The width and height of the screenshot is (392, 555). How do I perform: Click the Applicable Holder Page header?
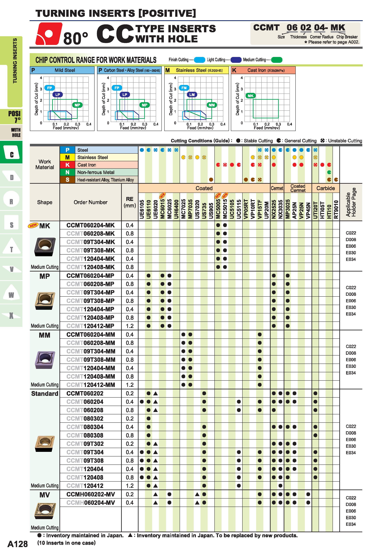[351, 202]
